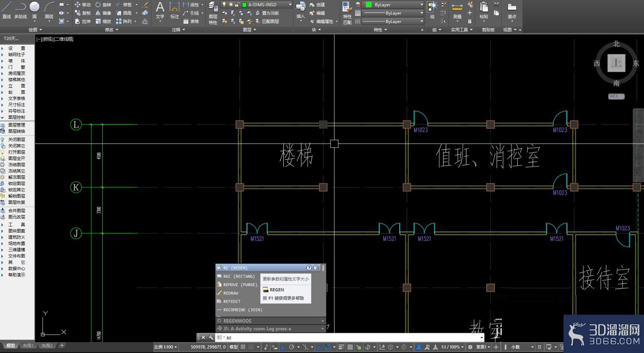Click 关闭图层 in the sidebar
Viewport: 644px width, 353px height.
[17, 139]
